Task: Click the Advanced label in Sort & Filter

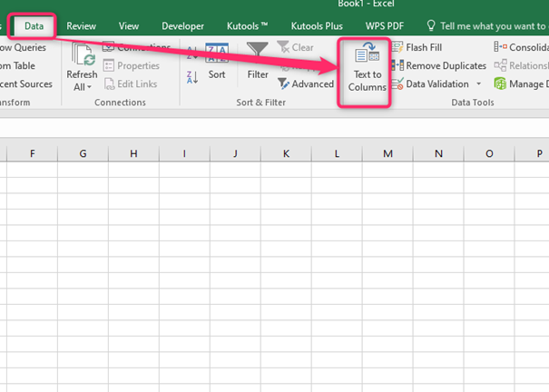Action: 313,84
